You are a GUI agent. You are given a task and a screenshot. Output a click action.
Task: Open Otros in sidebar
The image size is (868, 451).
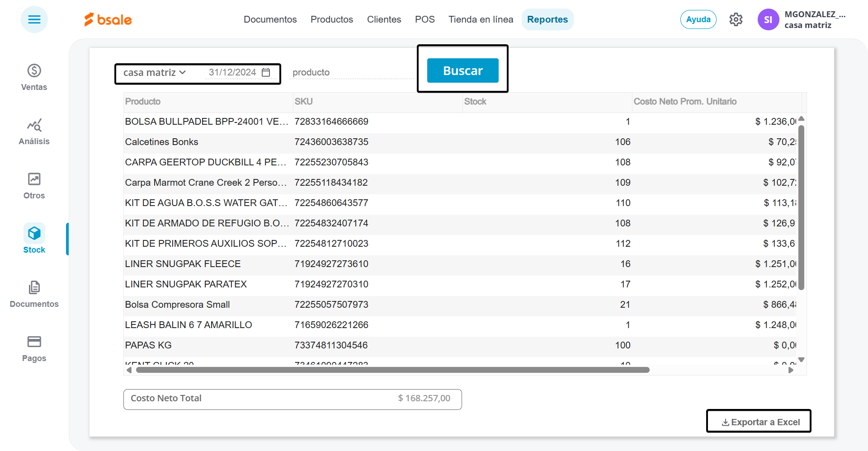(34, 186)
